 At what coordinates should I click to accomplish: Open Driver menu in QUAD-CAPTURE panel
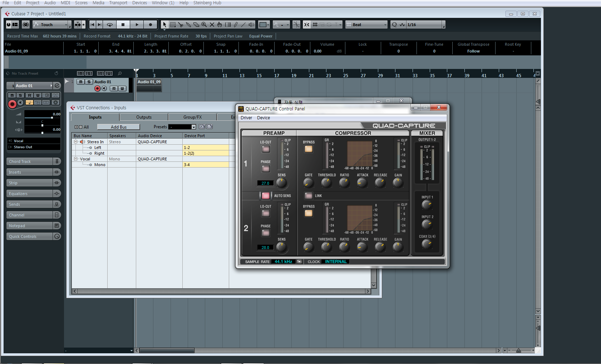(246, 118)
